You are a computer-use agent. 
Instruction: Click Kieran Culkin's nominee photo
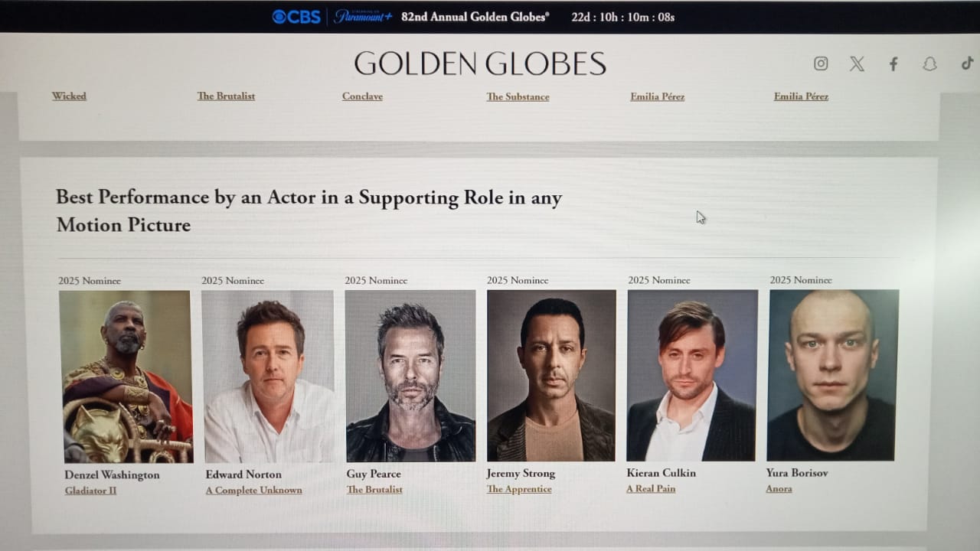(x=692, y=375)
